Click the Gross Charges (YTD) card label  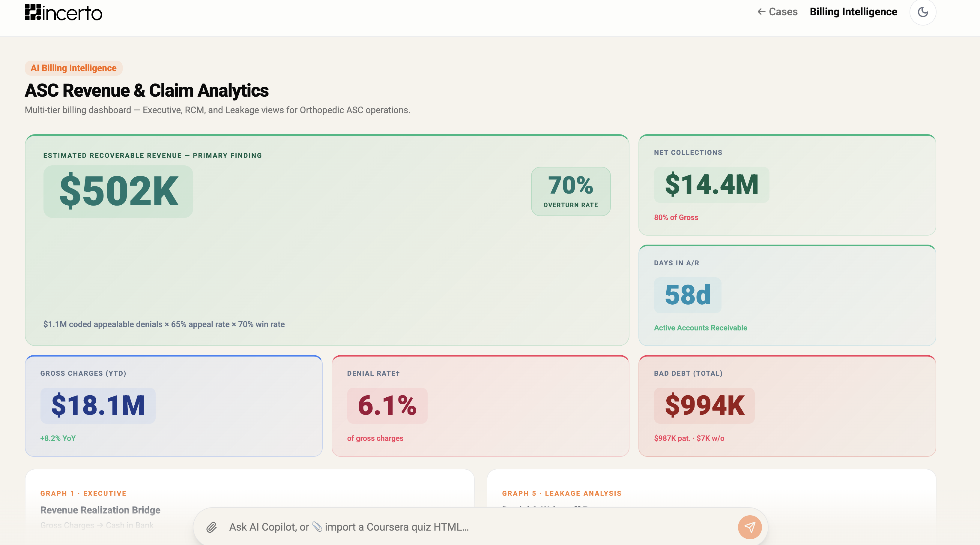83,374
